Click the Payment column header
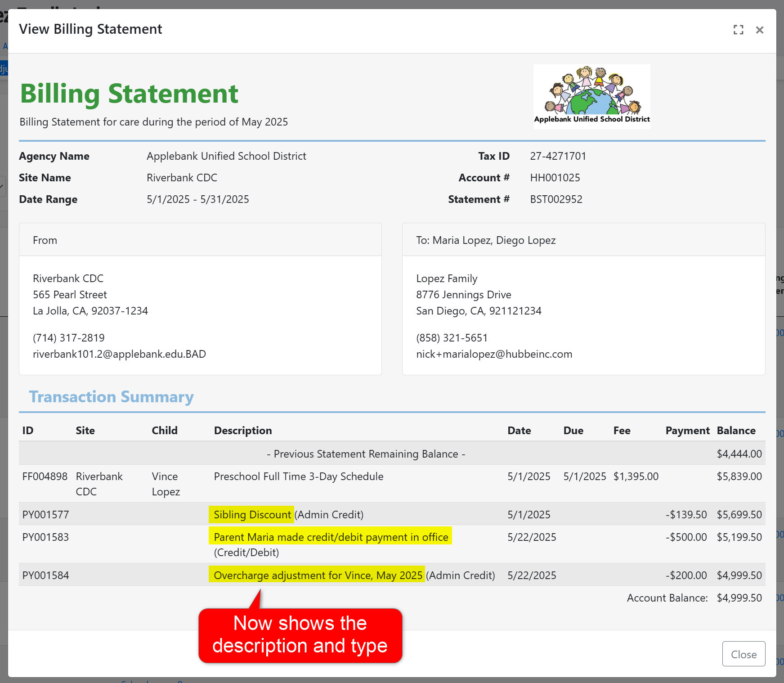784x683 pixels. coord(687,431)
